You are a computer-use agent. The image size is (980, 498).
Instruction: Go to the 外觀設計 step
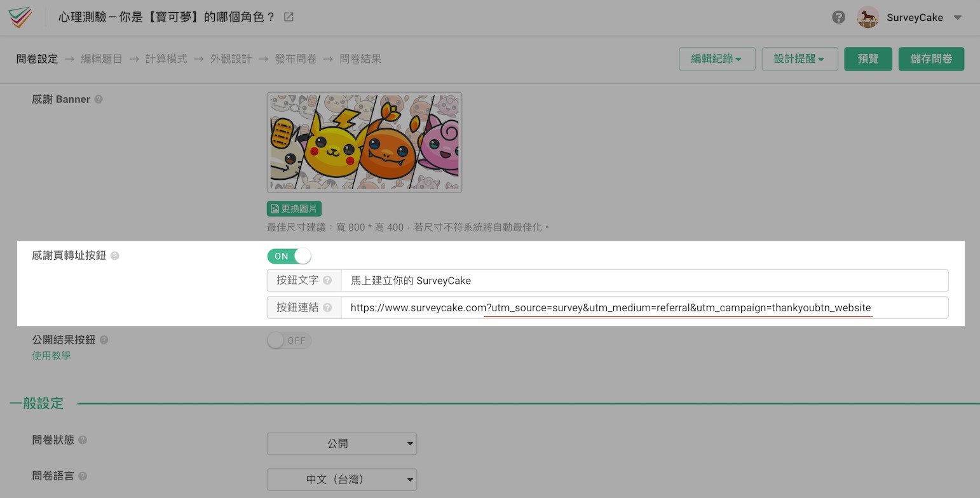231,59
